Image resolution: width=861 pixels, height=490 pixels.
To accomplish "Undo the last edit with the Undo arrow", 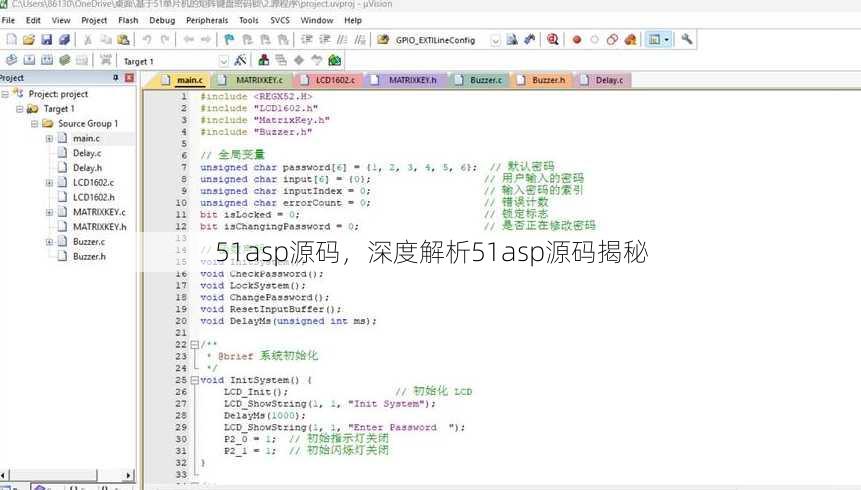I will 147,40.
